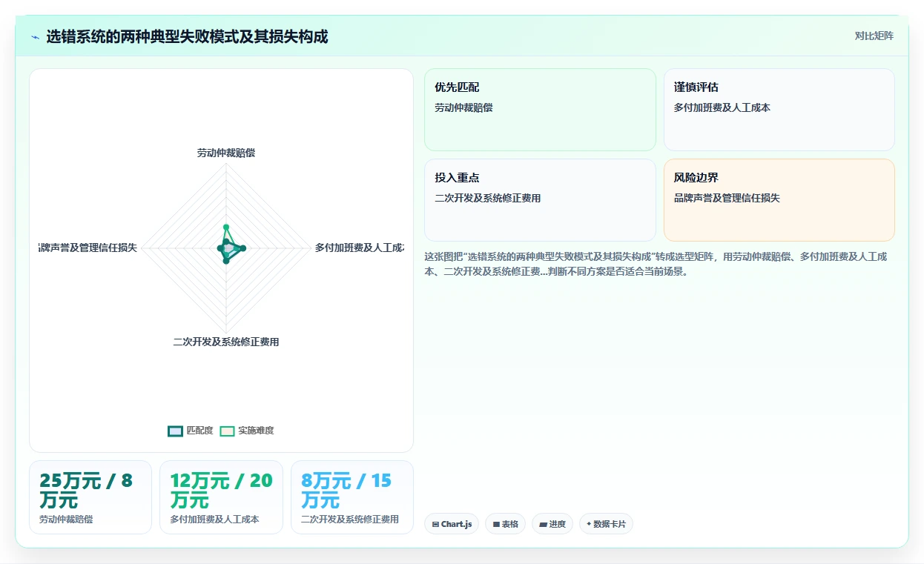
Task: Select the 表格 tag
Action: pos(505,524)
